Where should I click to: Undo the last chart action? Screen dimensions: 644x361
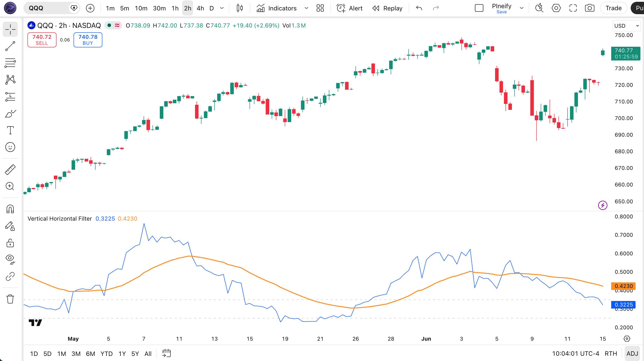(x=419, y=8)
